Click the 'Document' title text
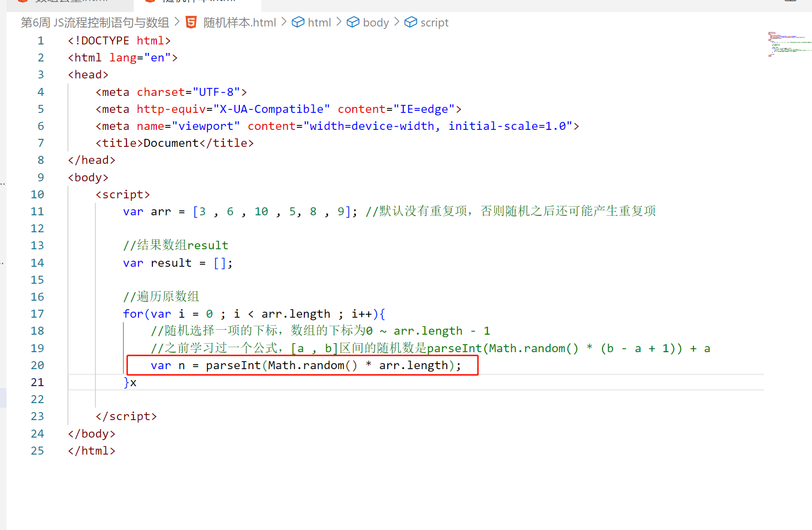 pos(171,143)
